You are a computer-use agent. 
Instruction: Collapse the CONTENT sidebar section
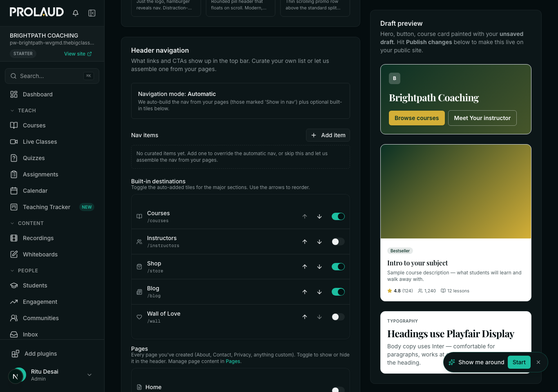coord(27,223)
